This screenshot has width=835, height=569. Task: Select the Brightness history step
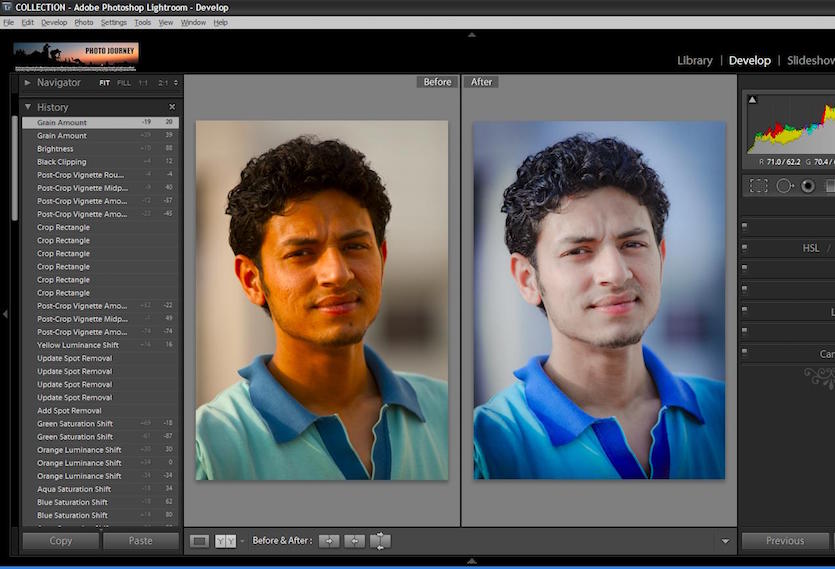[x=100, y=149]
